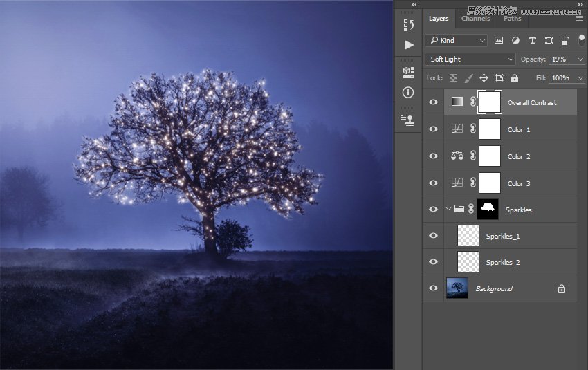Hide the Overall Contrast layer
The width and height of the screenshot is (588, 370).
[433, 102]
